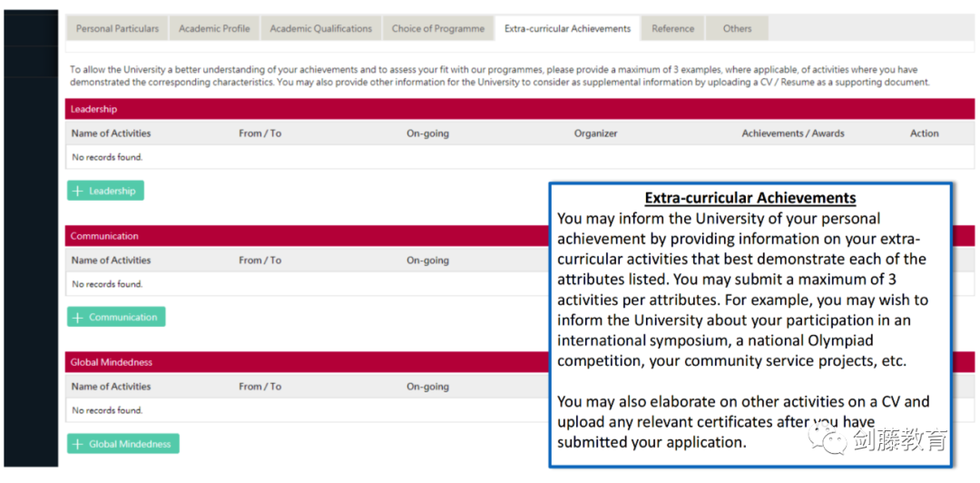Click the plus icon on Global Mindedness button
This screenshot has width=980, height=483.
(77, 444)
